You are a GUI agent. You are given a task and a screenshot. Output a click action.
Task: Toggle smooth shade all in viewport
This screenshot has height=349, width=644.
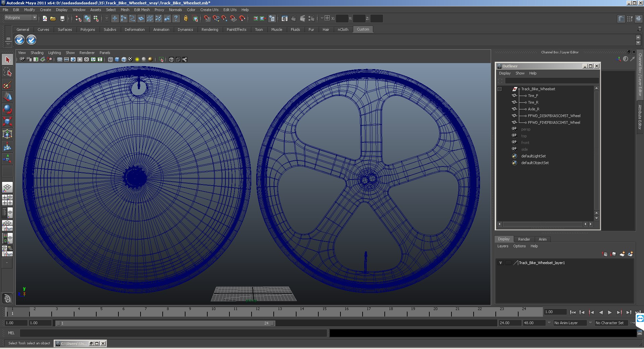click(x=117, y=59)
